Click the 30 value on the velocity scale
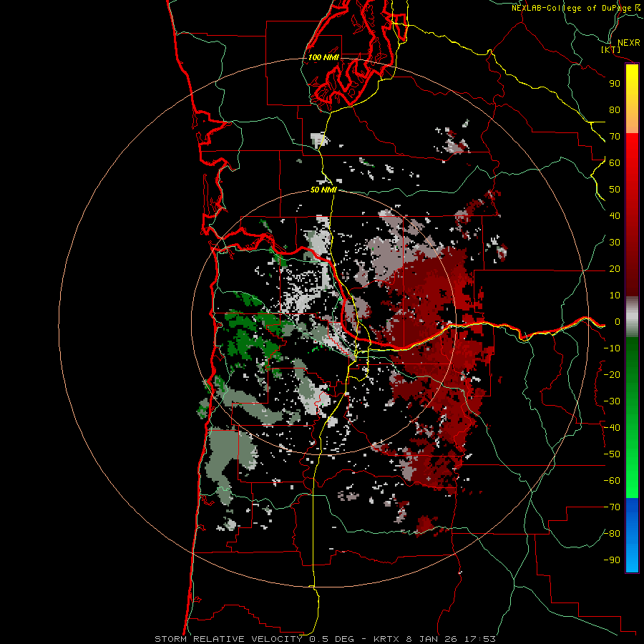 615,243
